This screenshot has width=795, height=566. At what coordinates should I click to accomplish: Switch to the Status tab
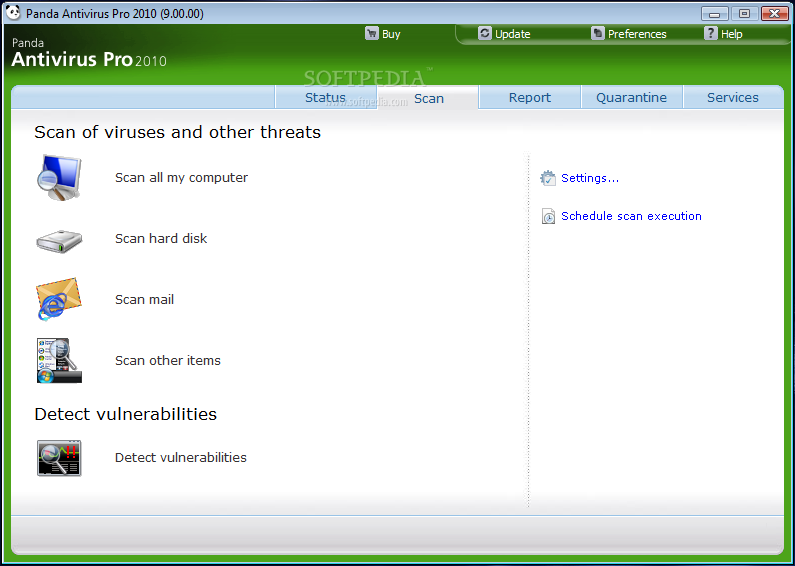pyautogui.click(x=325, y=98)
